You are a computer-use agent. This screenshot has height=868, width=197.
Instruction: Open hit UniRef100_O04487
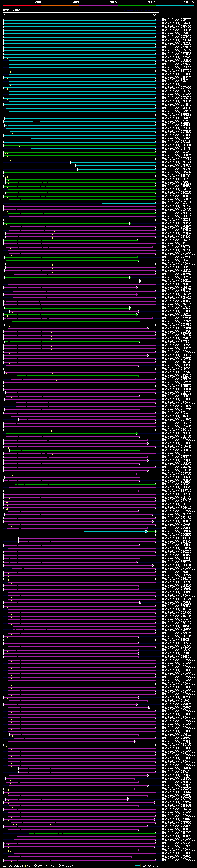176,23
